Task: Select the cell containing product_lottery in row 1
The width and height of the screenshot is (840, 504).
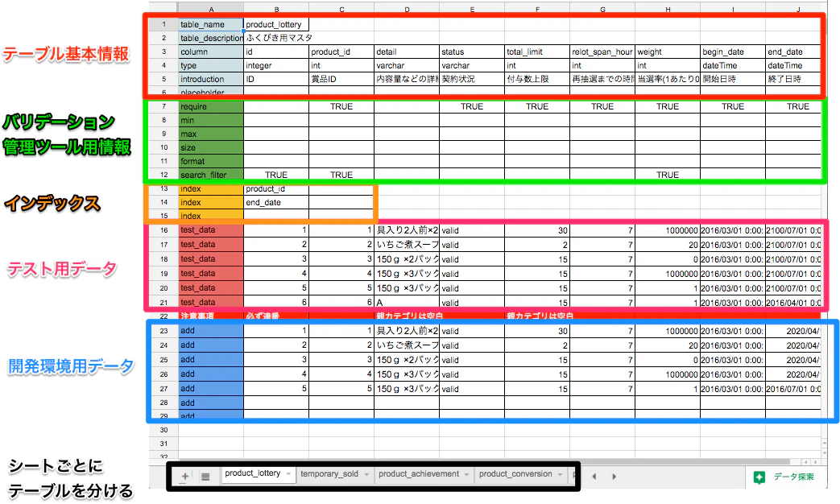Action: [x=276, y=25]
